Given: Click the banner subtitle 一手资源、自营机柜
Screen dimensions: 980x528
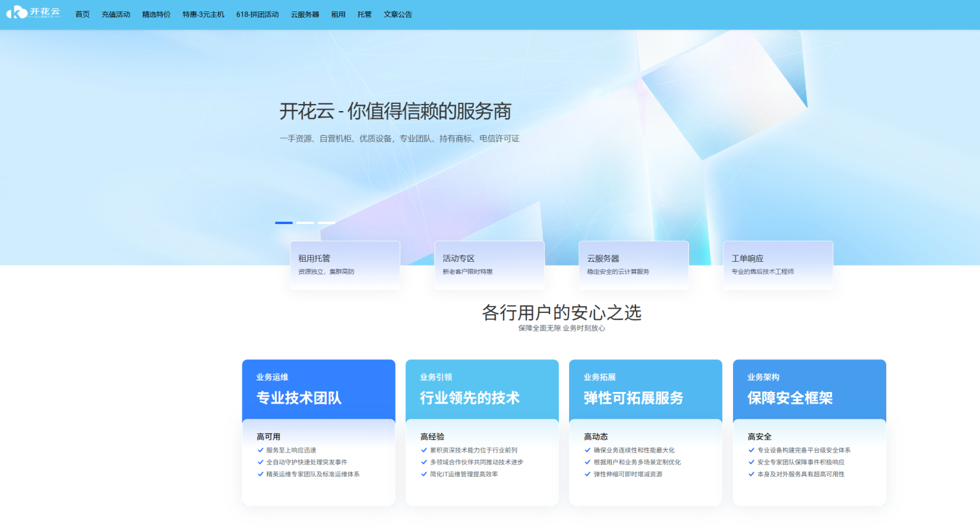Looking at the screenshot, I should (x=399, y=139).
